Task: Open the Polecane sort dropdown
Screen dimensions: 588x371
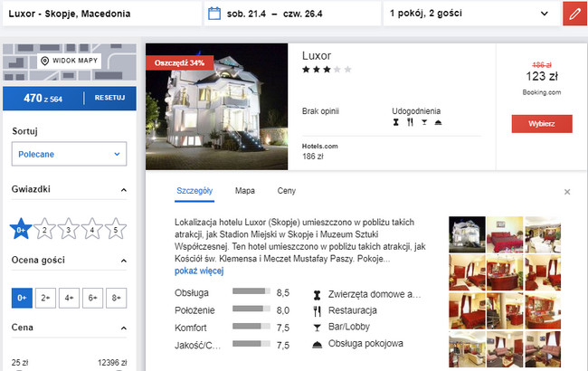Action: pos(69,154)
